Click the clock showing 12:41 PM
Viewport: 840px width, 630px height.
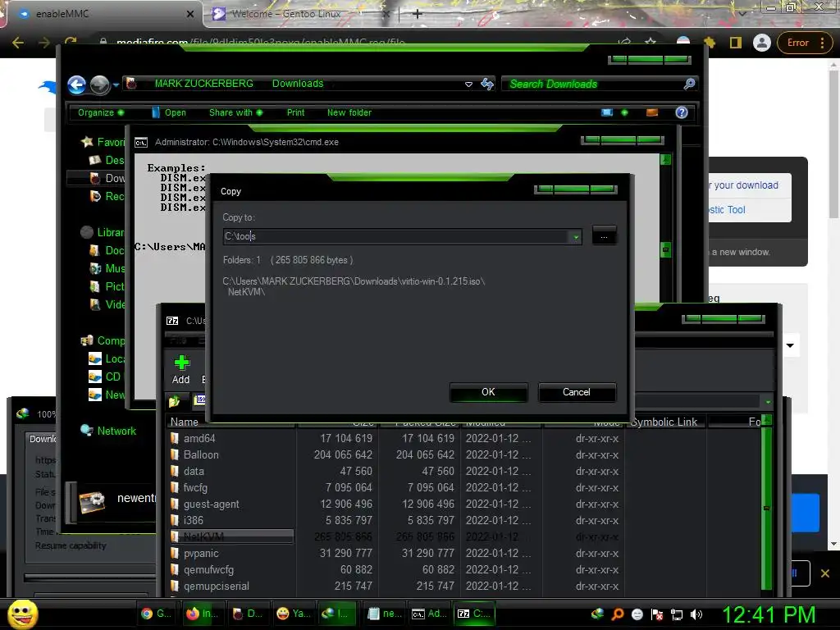pos(769,615)
